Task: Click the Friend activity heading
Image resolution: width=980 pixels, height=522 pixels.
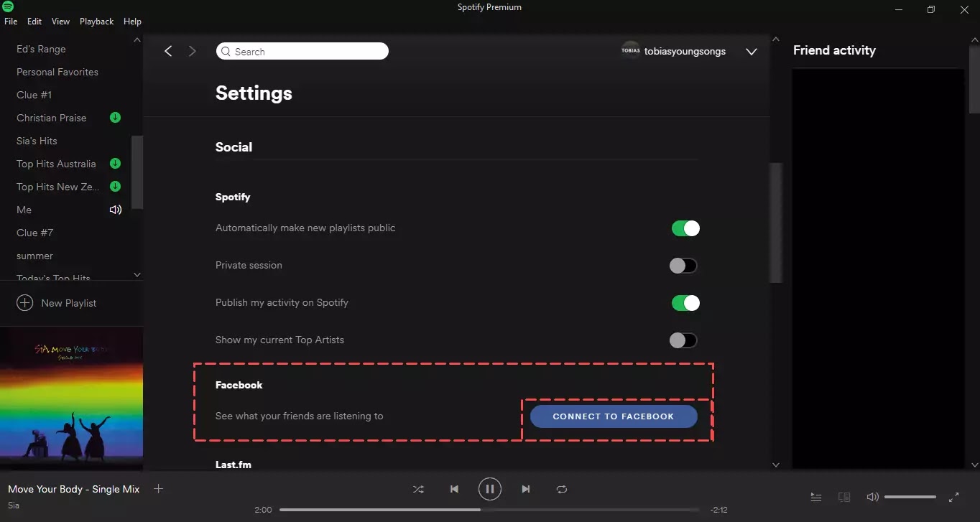Action: pos(834,50)
